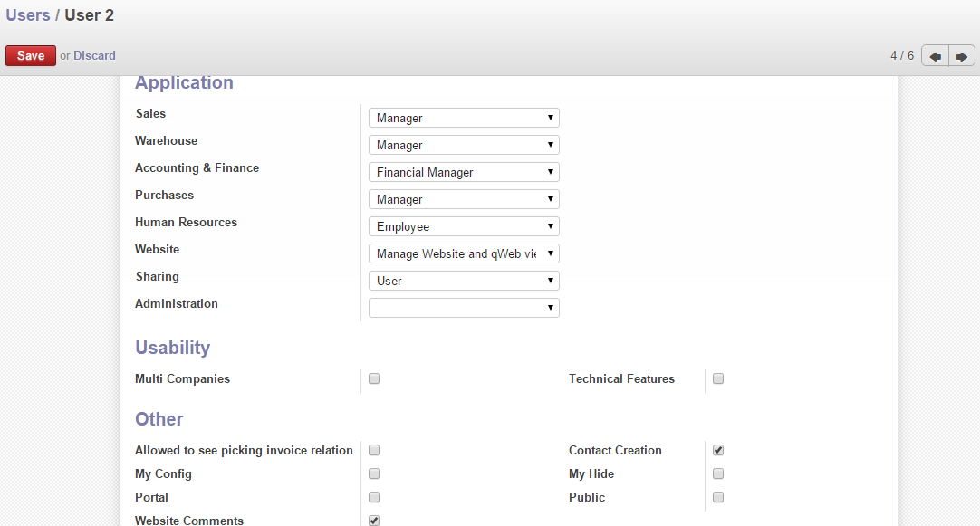The height and width of the screenshot is (526, 980).
Task: Open the Sales access level dropdown
Action: click(x=463, y=118)
